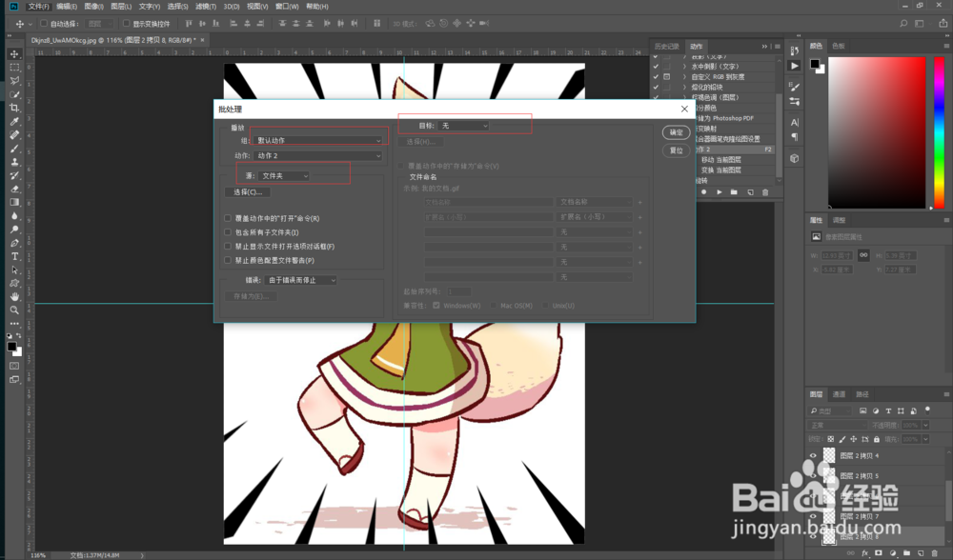Open the 动作 dropdown showing 动作 2
Screen dimensions: 953x560
[319, 155]
